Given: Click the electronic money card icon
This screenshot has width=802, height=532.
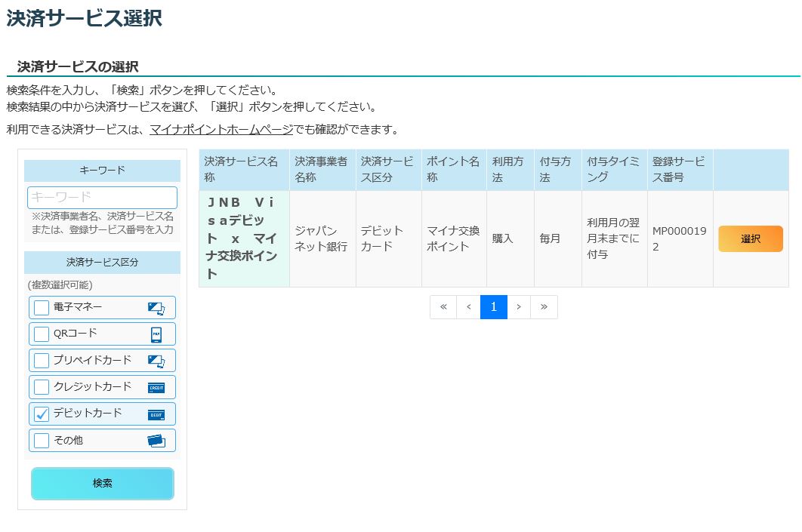Looking at the screenshot, I should [156, 308].
